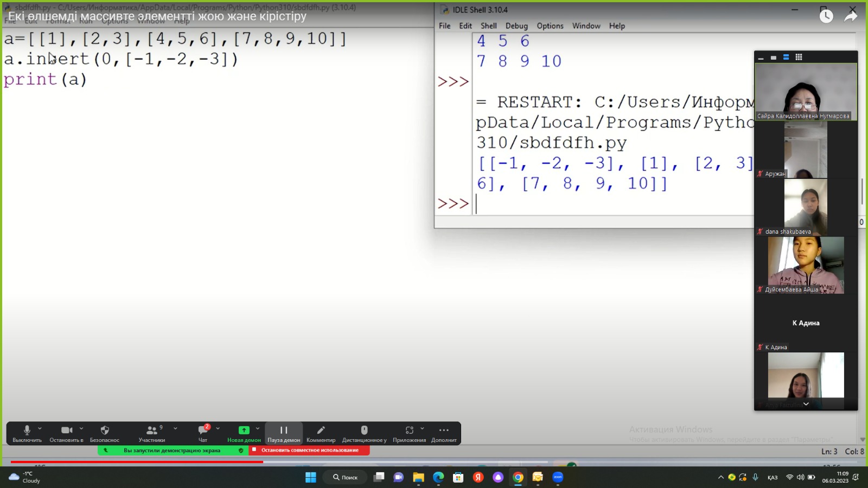
Task: Open File Explorer from the taskbar
Action: [418, 477]
